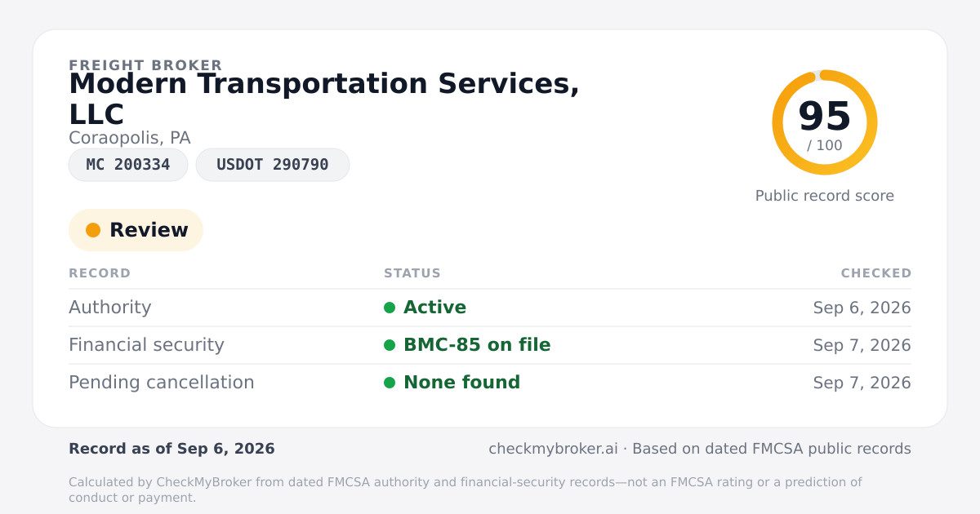Select the Financial security row label
The width and height of the screenshot is (980, 514).
coord(146,345)
